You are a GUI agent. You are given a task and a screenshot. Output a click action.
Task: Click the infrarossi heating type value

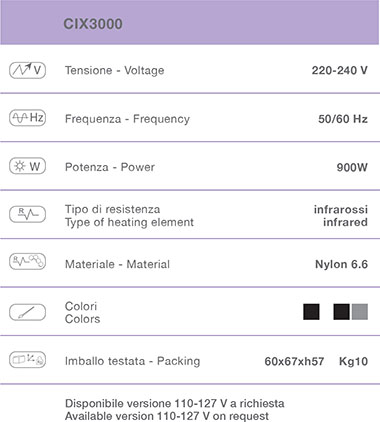point(341,209)
